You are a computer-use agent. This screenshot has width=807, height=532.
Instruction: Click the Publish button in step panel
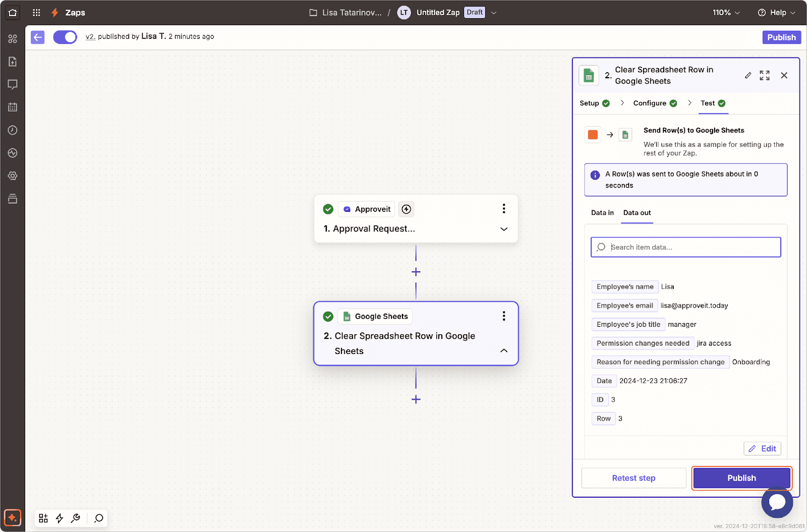pos(741,478)
